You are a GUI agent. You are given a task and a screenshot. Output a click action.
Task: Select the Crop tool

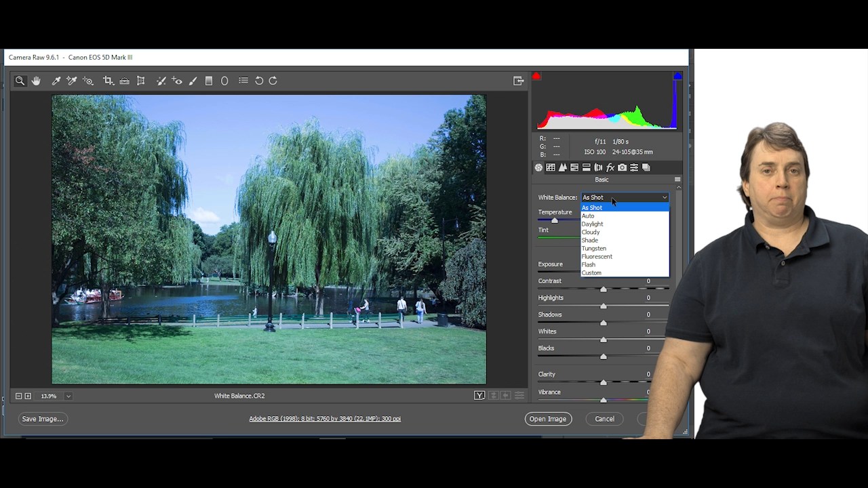pos(108,81)
